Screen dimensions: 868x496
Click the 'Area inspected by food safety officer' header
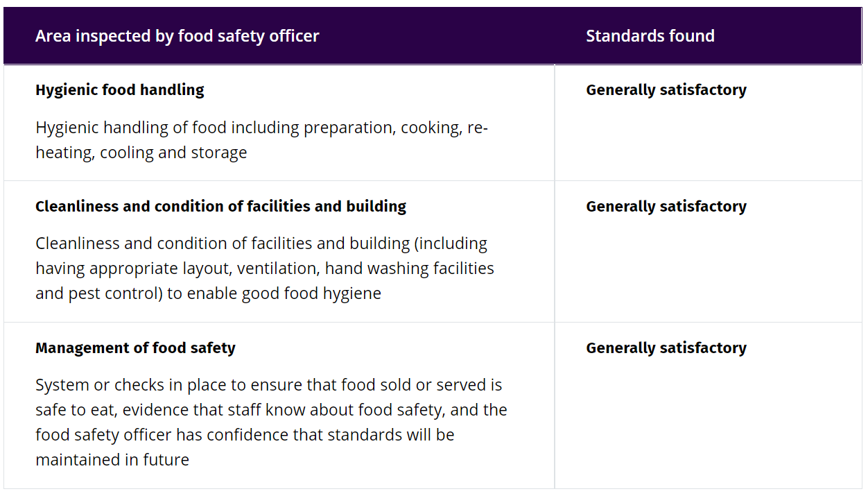pos(177,36)
